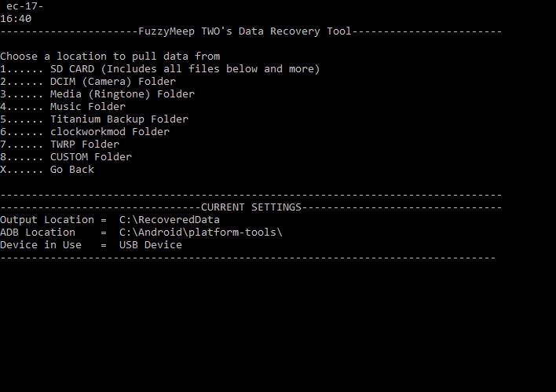Click the Output Location path C:\RecoveredData
Viewport: 556px width, 392px height.
170,220
